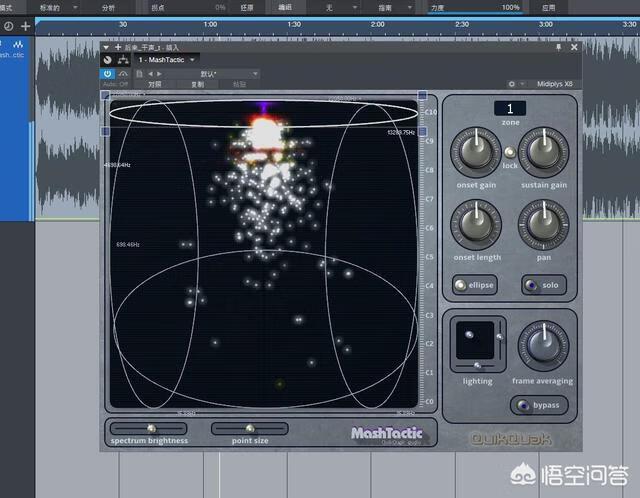Click the frame averaging knob
The width and height of the screenshot is (640, 498).
[543, 345]
